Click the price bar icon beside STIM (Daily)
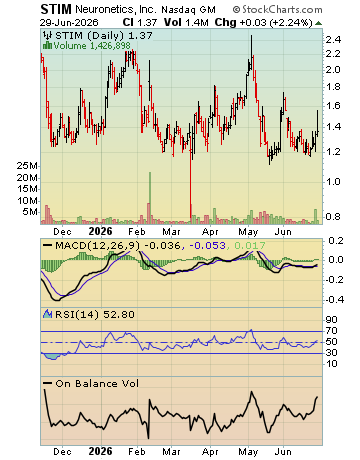 [48, 35]
